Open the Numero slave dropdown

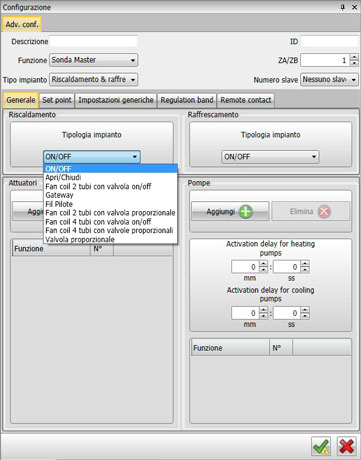click(329, 80)
